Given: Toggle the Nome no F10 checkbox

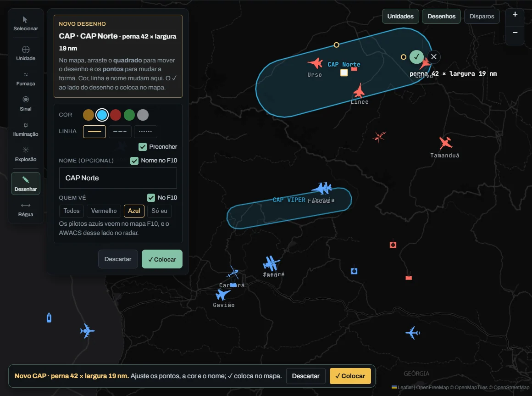Looking at the screenshot, I should 134,161.
